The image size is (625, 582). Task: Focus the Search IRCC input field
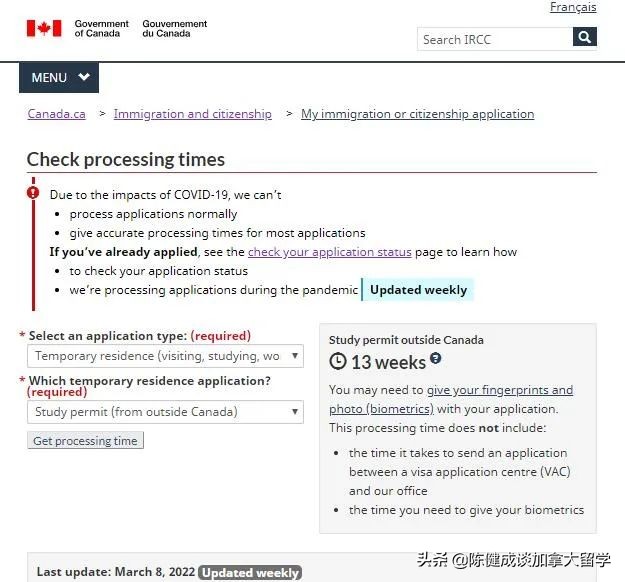[x=494, y=39]
